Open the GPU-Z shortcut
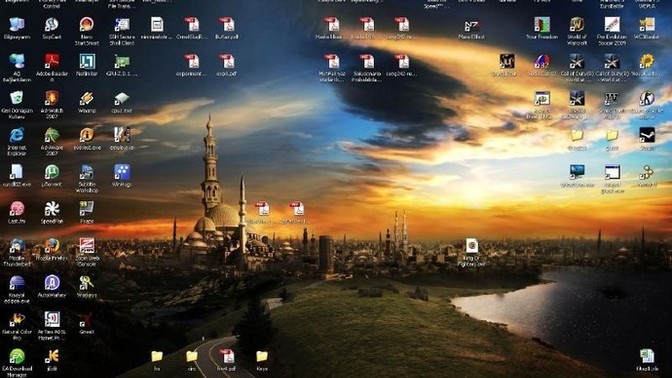The width and height of the screenshot is (672, 378). (x=122, y=62)
